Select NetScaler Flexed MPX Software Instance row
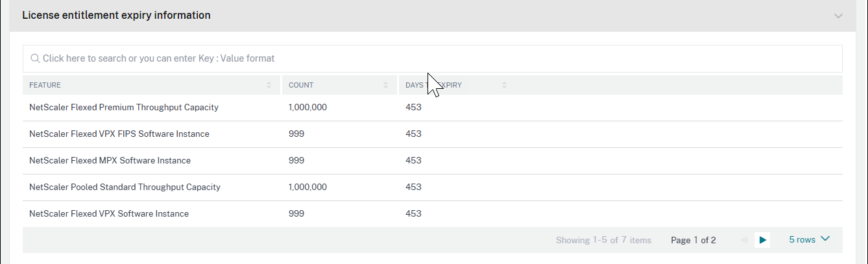868x264 pixels. [110, 160]
